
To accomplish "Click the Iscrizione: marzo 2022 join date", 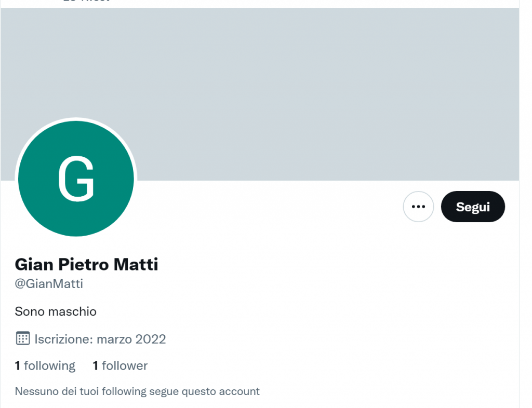I will (x=100, y=339).
